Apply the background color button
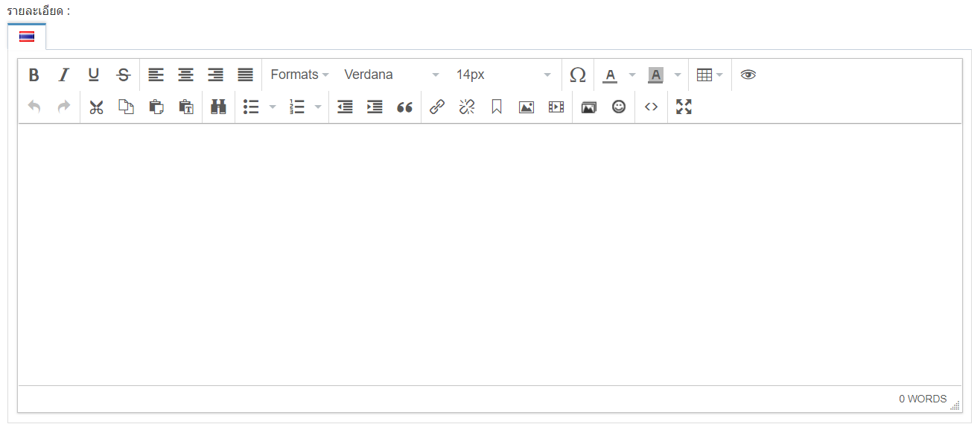980x427 pixels. [655, 75]
